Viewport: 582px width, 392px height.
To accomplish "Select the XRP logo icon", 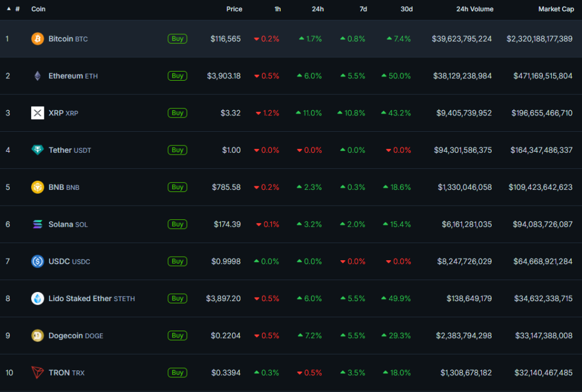I will [x=38, y=112].
